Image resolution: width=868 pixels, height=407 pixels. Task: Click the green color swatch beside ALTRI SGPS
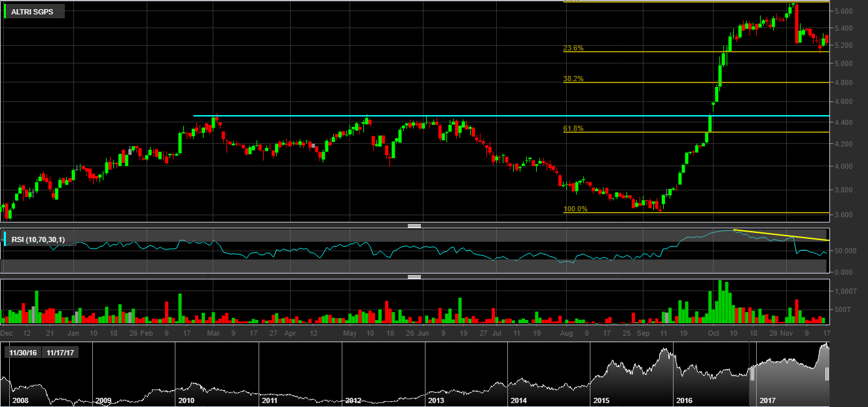point(6,12)
